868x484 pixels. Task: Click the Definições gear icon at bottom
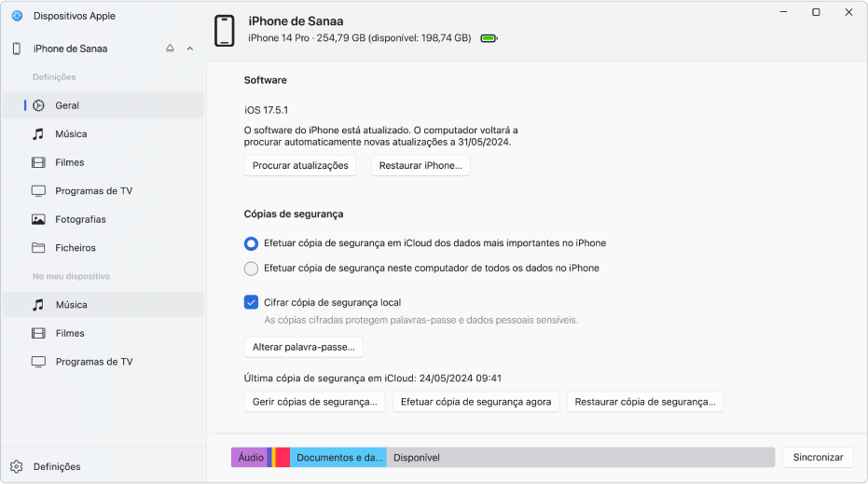click(x=17, y=466)
